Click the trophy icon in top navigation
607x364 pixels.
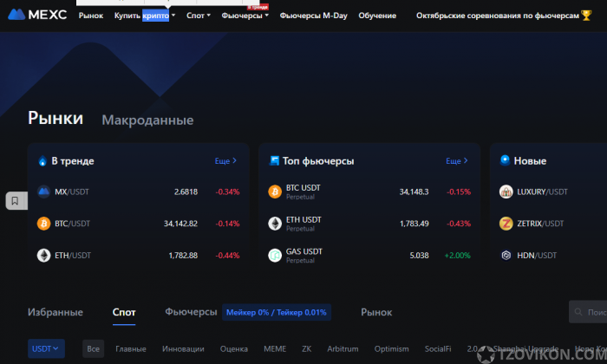click(x=586, y=16)
